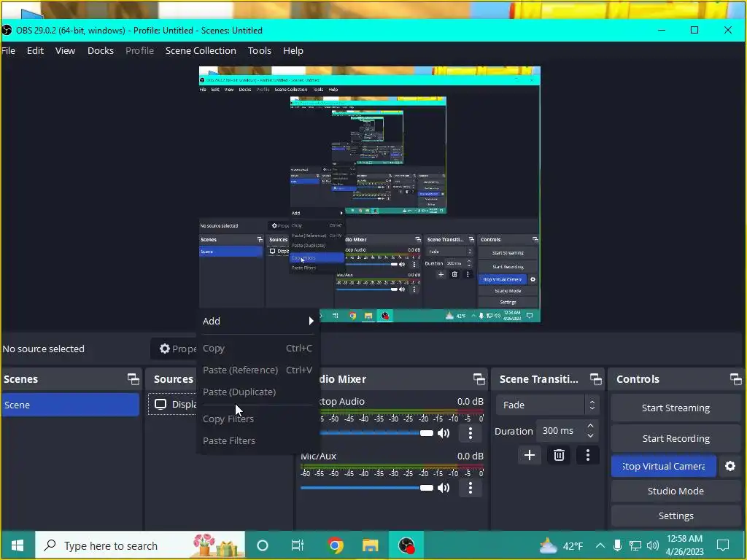
Task: Click OBS Studio taskbar icon
Action: (406, 545)
